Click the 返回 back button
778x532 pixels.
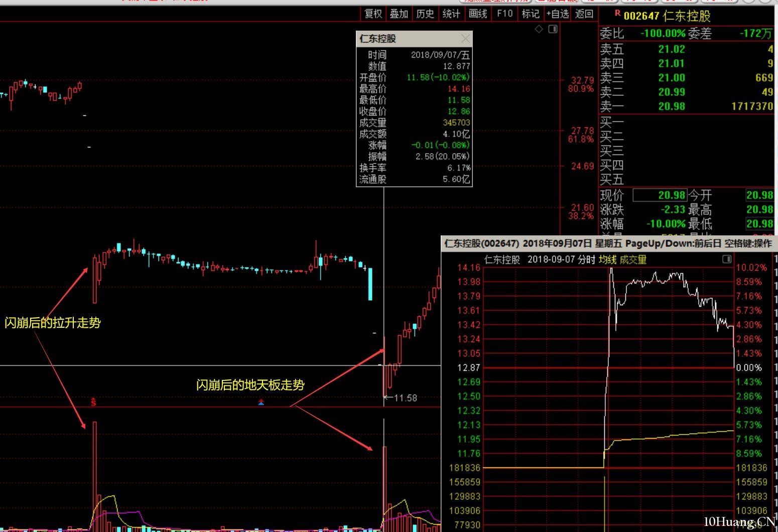584,14
